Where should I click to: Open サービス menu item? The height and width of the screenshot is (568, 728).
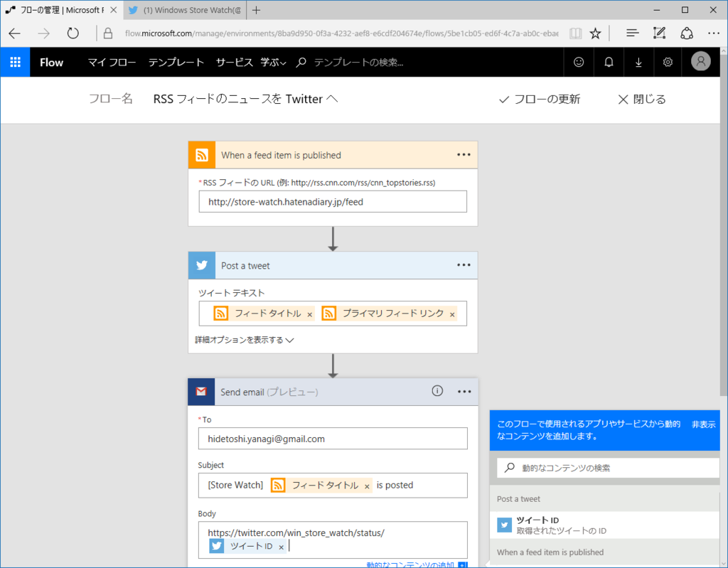[x=234, y=63]
